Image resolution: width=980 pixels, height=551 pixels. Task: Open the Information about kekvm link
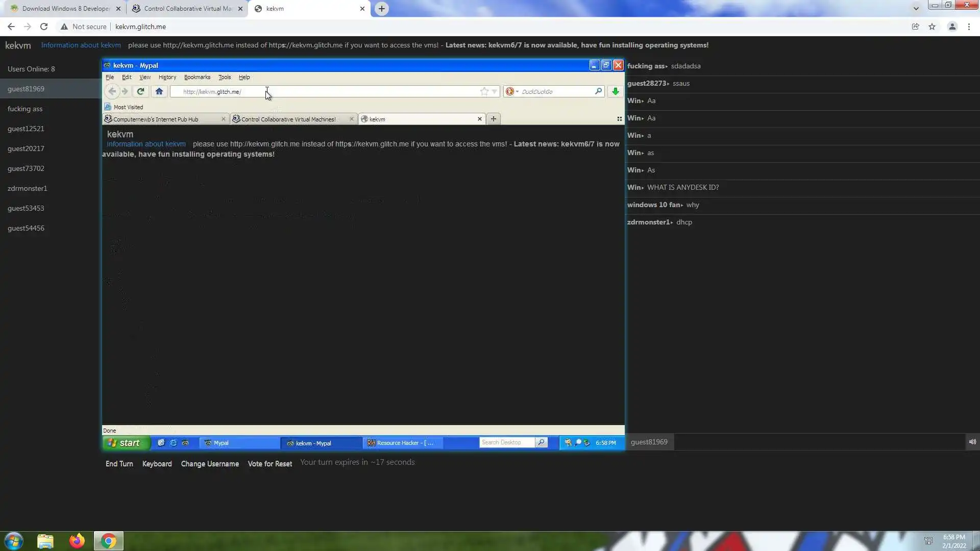pos(81,45)
